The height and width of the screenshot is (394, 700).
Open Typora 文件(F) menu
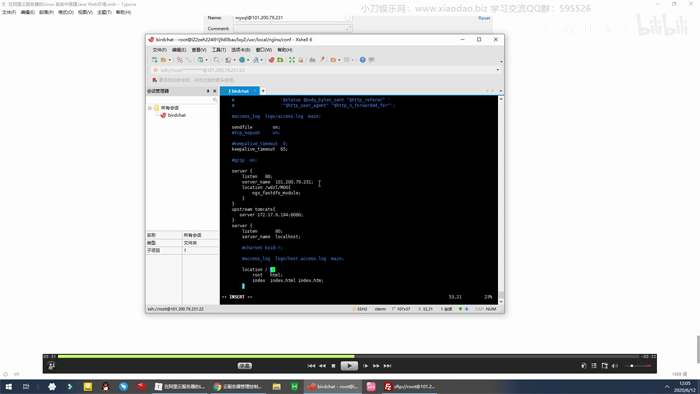tap(9, 12)
